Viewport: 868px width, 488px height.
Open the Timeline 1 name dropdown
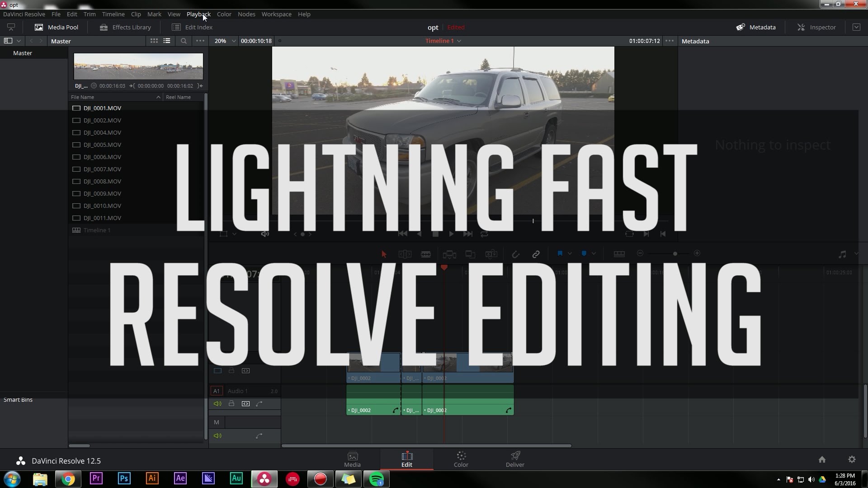[459, 41]
